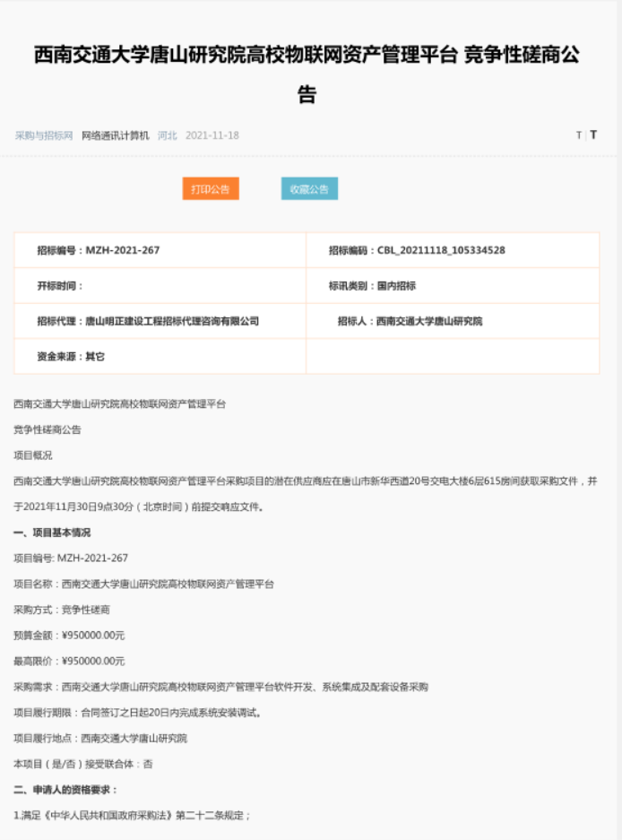Click the small T font size icon
The image size is (622, 840).
tap(579, 135)
